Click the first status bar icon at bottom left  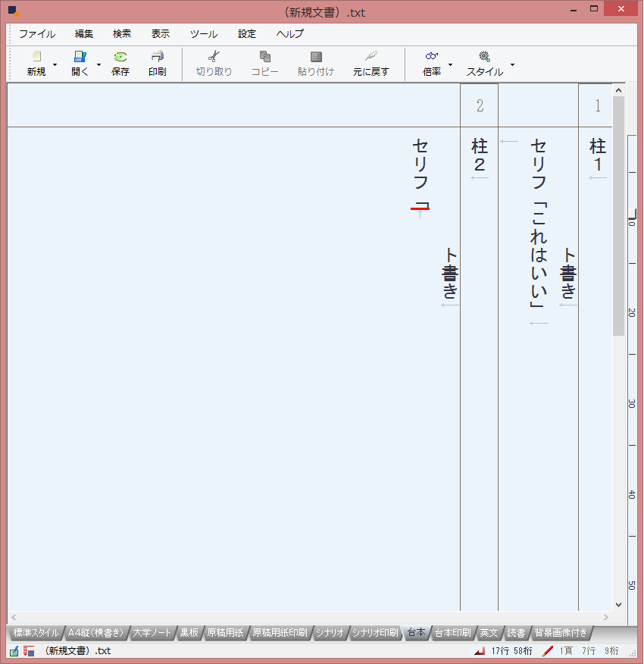[14, 651]
